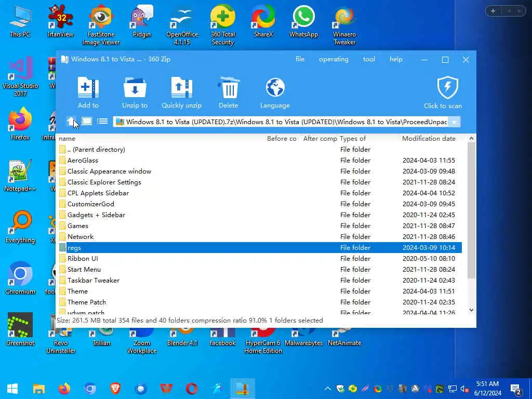The image size is (532, 399).
Task: Select the Ribbon UI folder
Action: (x=260, y=258)
